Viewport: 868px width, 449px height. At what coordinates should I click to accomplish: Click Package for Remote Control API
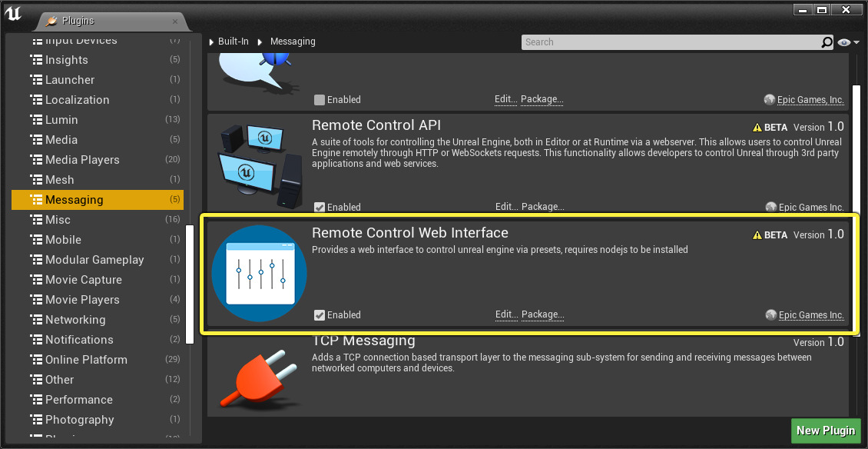click(x=542, y=207)
